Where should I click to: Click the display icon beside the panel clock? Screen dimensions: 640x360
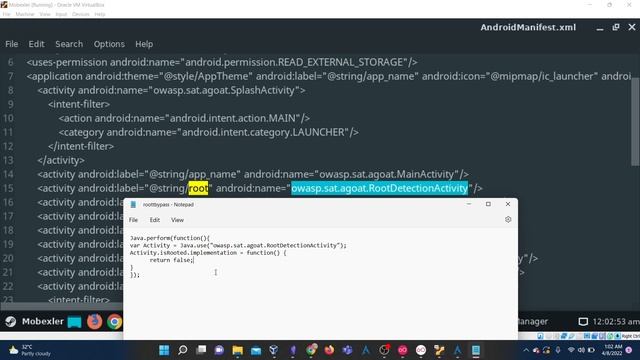tap(583, 322)
